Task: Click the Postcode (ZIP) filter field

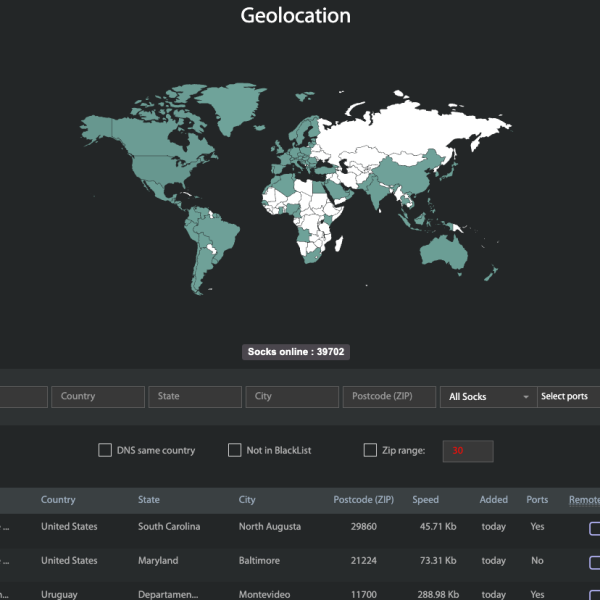Action: [x=390, y=397]
